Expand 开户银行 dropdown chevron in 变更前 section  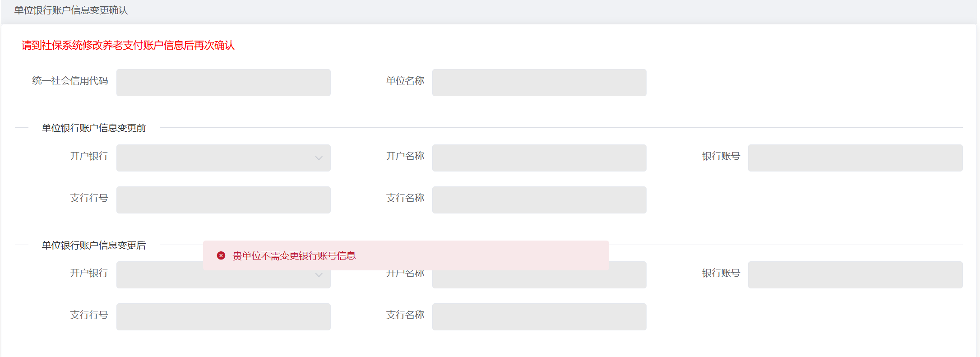point(319,158)
